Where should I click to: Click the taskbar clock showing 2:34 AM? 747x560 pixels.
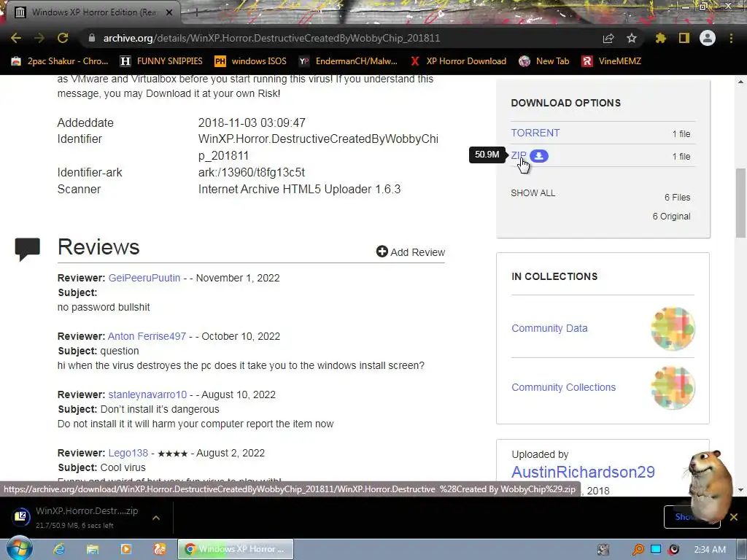(709, 550)
